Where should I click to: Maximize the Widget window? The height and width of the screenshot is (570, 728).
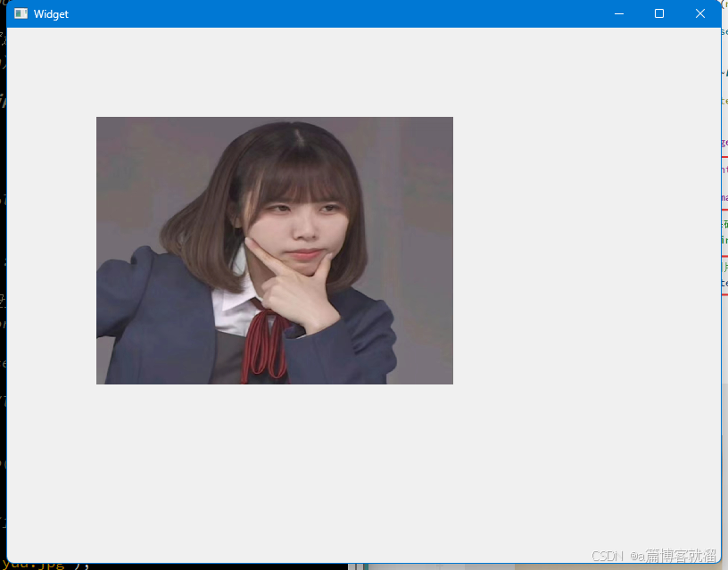click(x=659, y=13)
